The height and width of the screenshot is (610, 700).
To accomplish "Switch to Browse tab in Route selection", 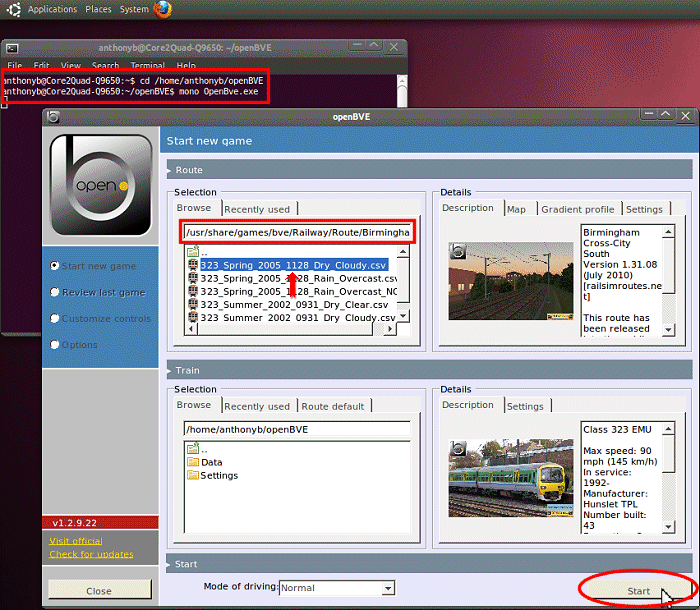I will pyautogui.click(x=194, y=208).
